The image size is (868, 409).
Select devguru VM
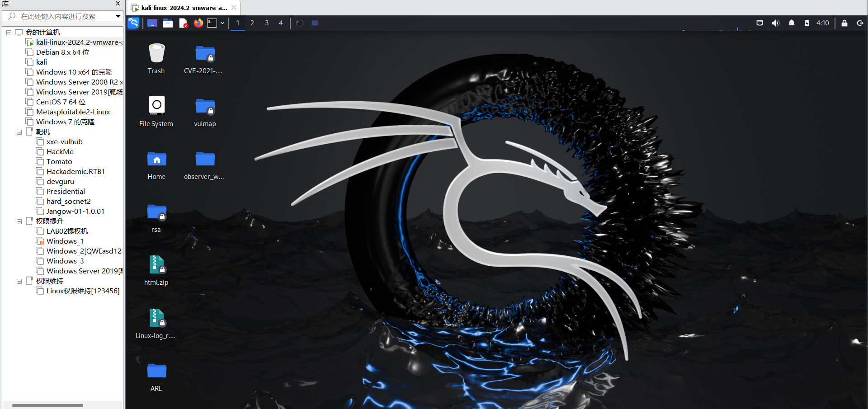click(x=60, y=181)
